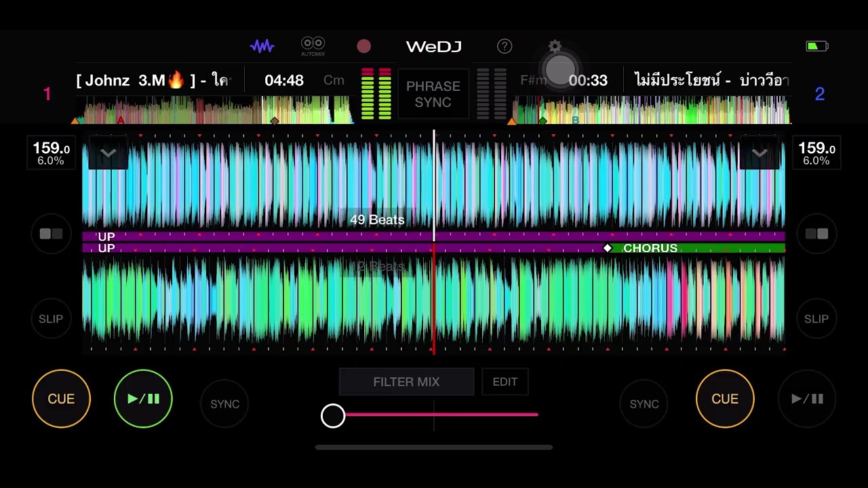This screenshot has width=868, height=488.
Task: Toggle SLIP mode on deck 1
Action: [x=51, y=319]
